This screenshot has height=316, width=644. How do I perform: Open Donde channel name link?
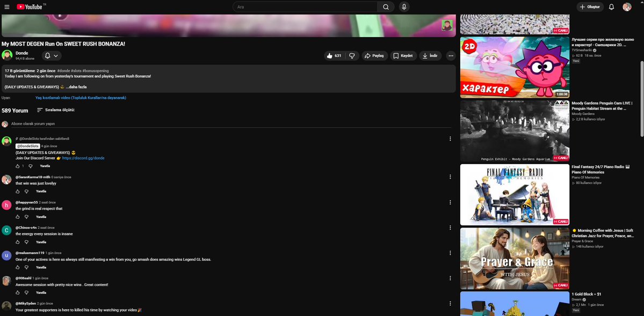coord(22,53)
